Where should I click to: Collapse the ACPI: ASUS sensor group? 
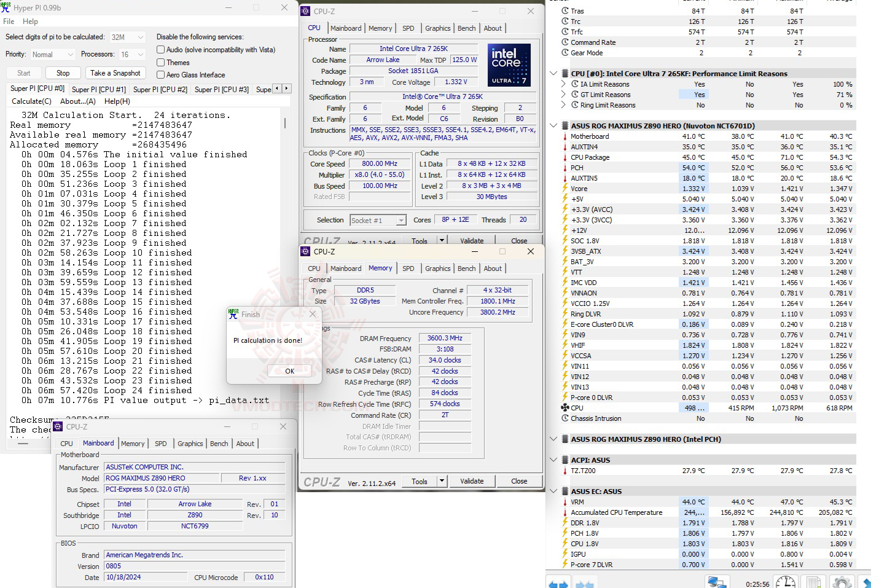[x=553, y=460]
